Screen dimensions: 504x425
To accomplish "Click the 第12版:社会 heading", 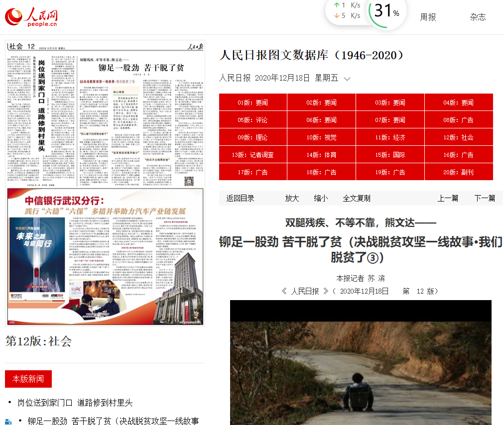I will 38,341.
